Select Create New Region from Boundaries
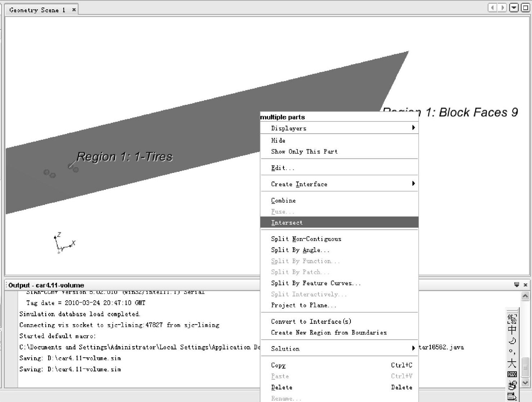532x402 pixels. click(339, 332)
